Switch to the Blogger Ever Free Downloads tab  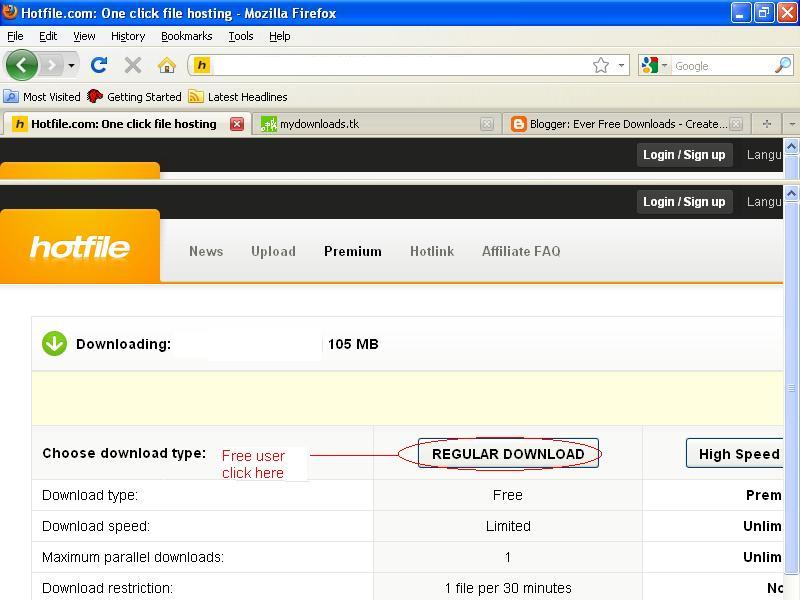628,124
